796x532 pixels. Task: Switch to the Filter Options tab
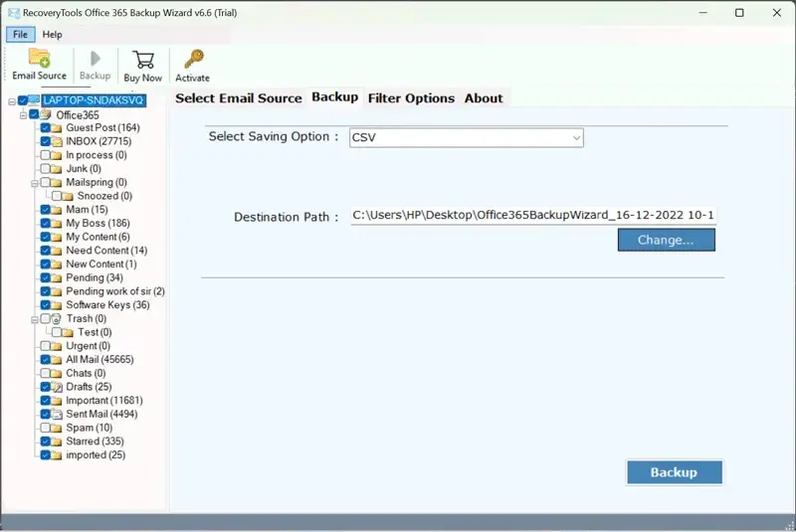coord(411,98)
